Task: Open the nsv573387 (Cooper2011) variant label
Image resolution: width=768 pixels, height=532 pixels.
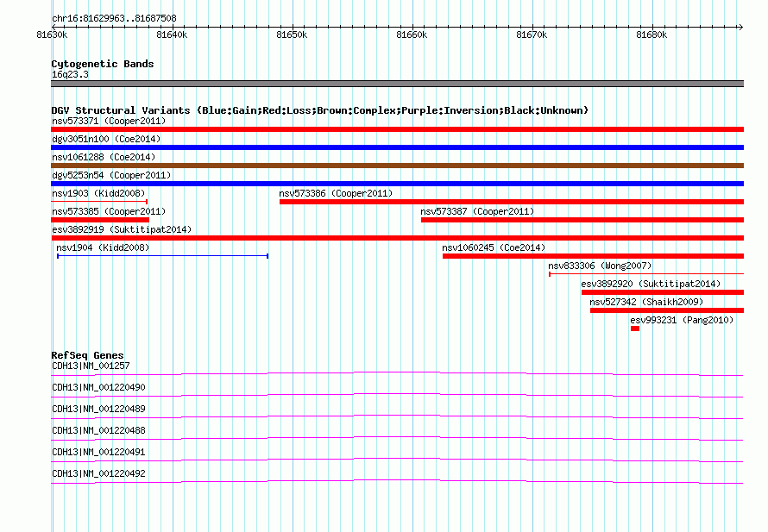Action: [x=477, y=211]
